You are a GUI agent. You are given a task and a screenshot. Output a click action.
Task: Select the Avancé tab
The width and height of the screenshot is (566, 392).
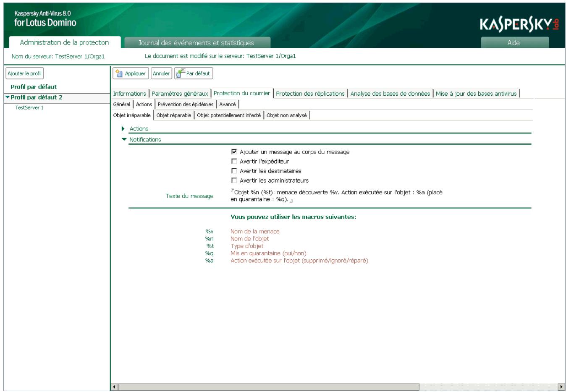tap(227, 103)
